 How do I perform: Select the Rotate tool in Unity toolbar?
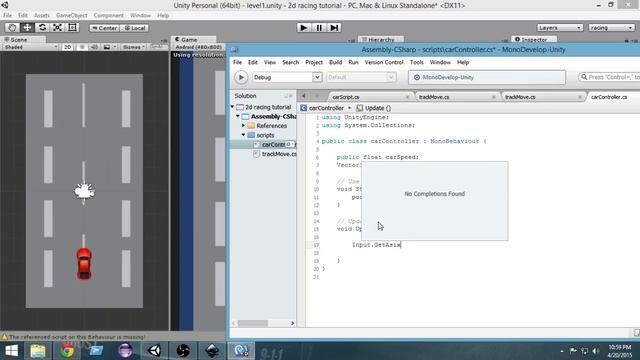[42, 27]
